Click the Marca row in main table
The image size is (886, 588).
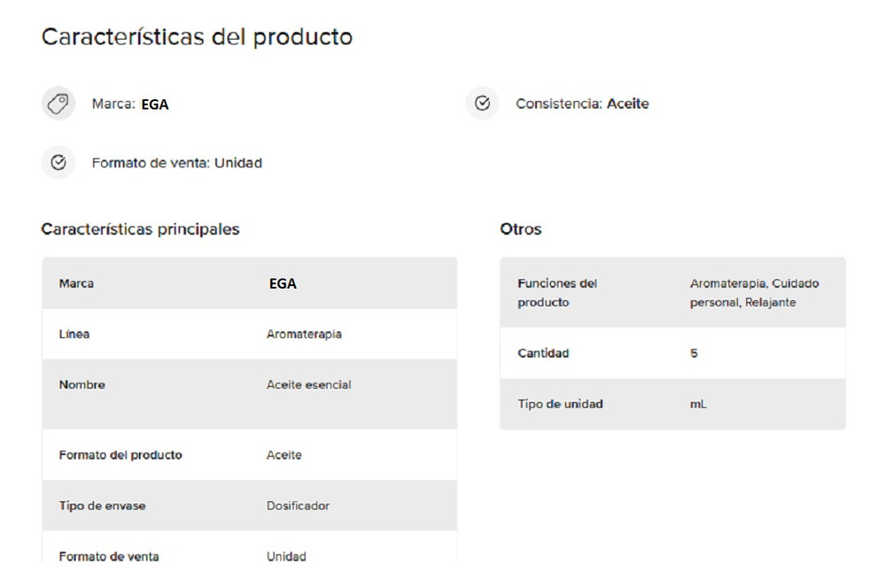click(249, 283)
